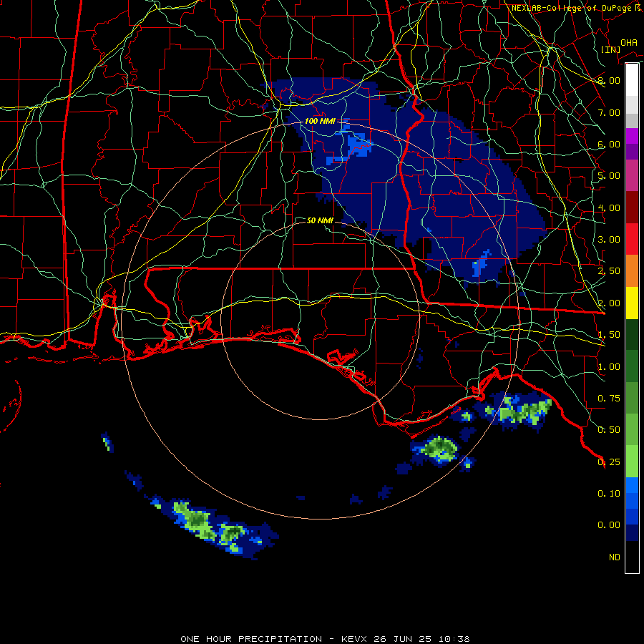Click the 0.75 legend value
This screenshot has height=644, width=644.
[608, 399]
